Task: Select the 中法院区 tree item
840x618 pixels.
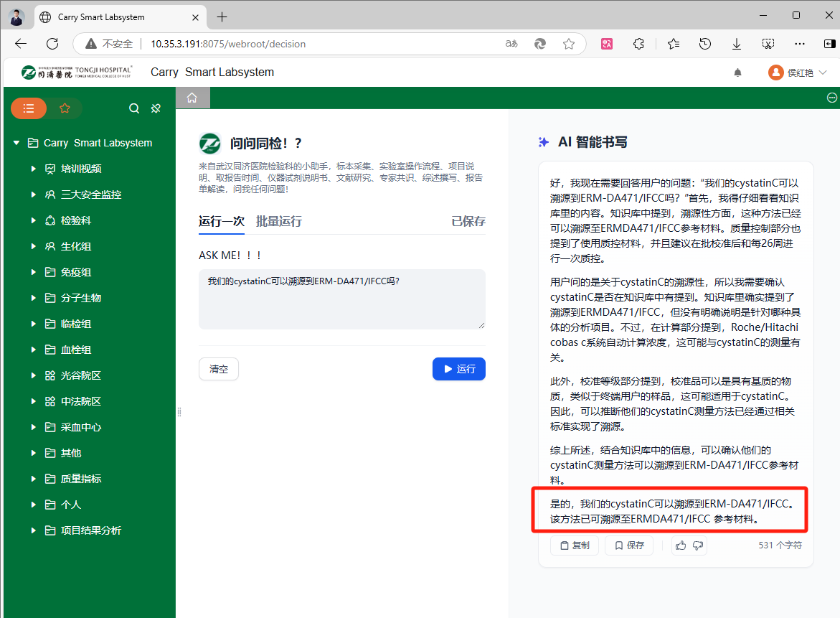Action: tap(80, 401)
